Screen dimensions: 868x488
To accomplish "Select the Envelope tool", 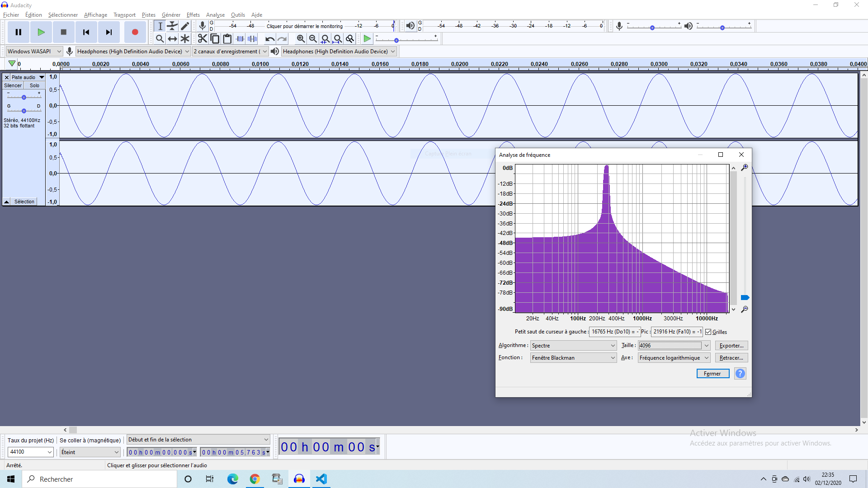I will tap(172, 26).
